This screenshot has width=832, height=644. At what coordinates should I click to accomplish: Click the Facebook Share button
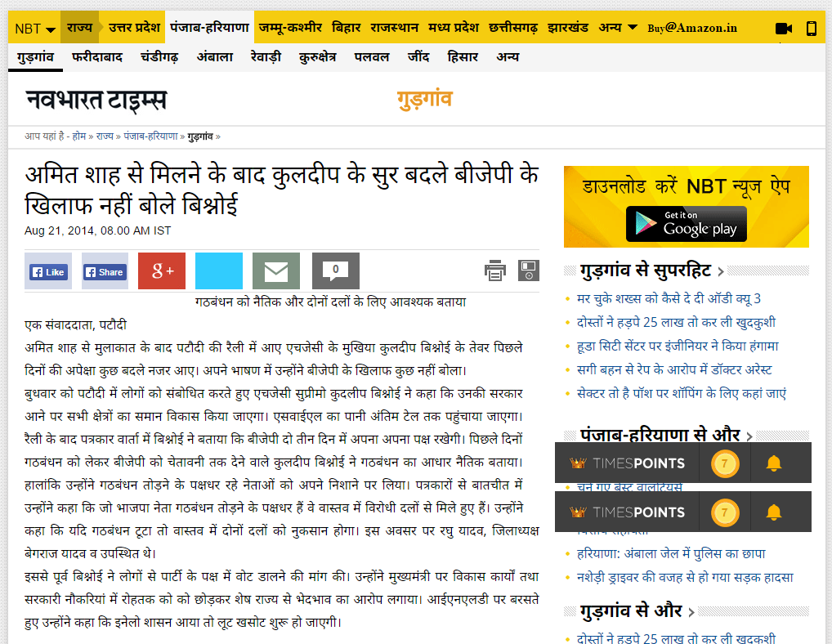105,272
